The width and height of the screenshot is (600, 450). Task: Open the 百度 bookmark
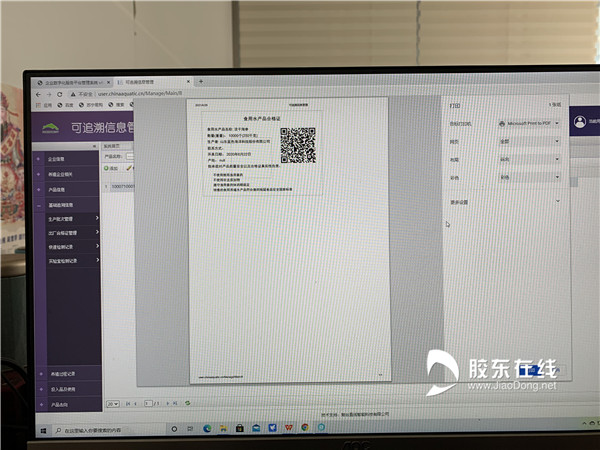tap(65, 105)
